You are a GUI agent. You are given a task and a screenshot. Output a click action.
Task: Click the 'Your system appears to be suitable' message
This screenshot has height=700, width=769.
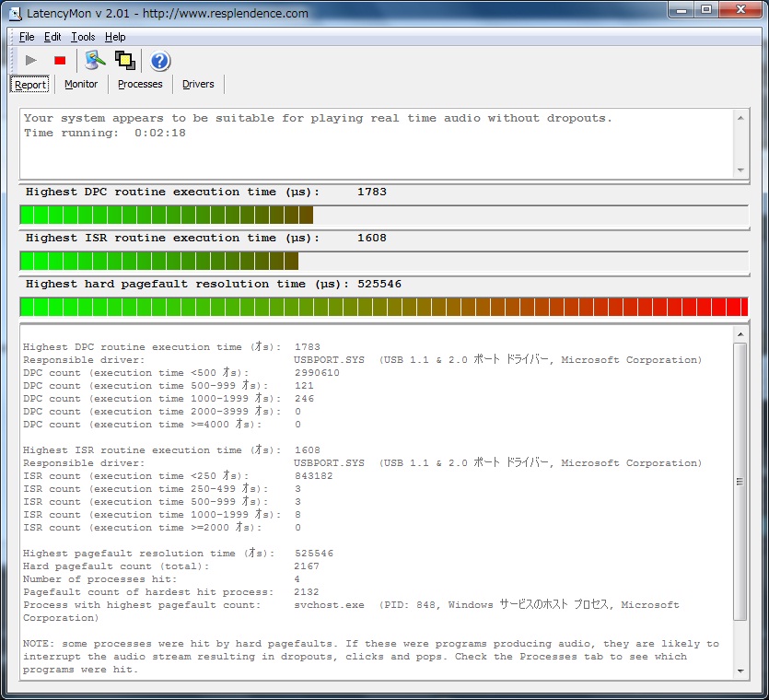click(x=318, y=118)
